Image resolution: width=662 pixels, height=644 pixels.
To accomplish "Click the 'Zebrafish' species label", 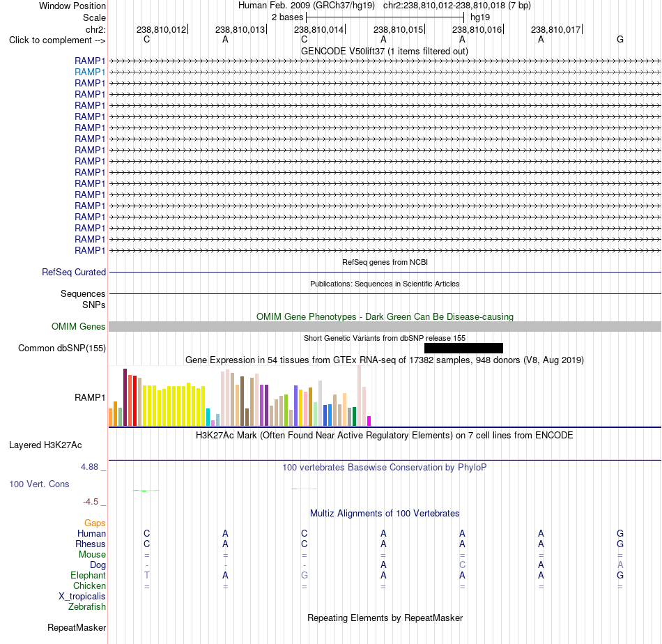I will pos(86,607).
